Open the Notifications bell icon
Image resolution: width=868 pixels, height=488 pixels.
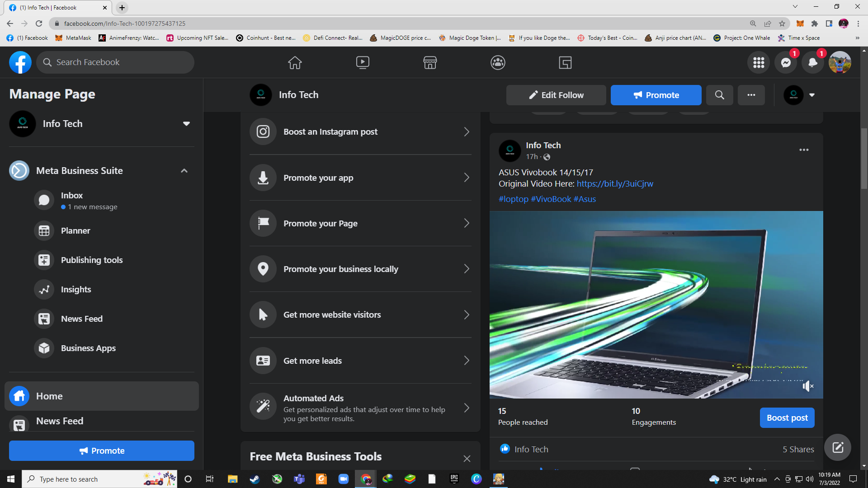tap(812, 63)
